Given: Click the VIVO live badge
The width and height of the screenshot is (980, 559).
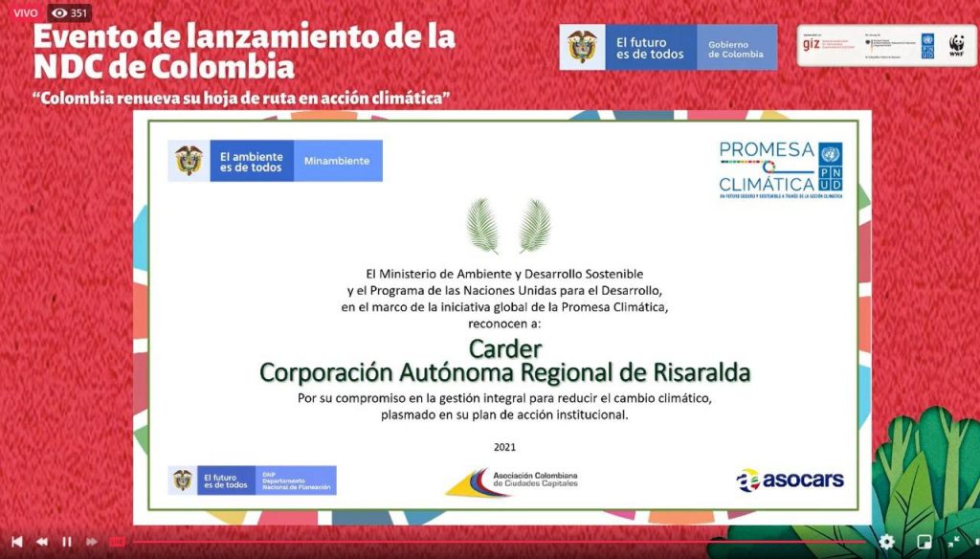Looking at the screenshot, I should pos(26,13).
